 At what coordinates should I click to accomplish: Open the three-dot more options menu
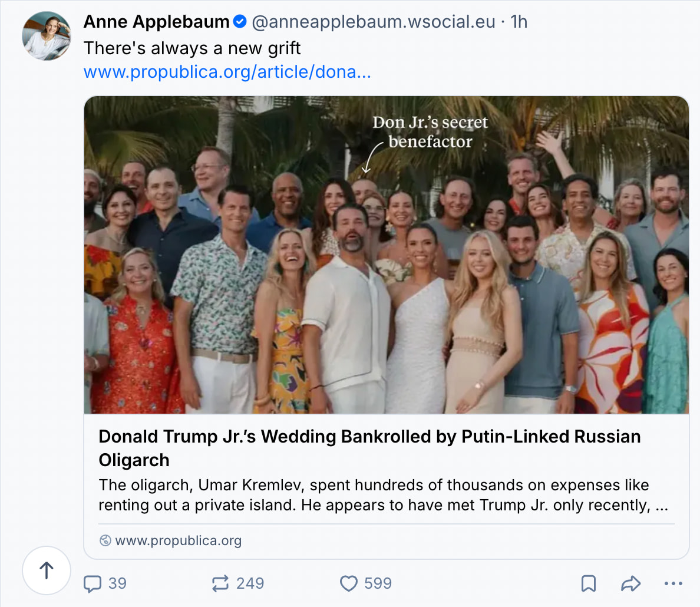point(673,583)
